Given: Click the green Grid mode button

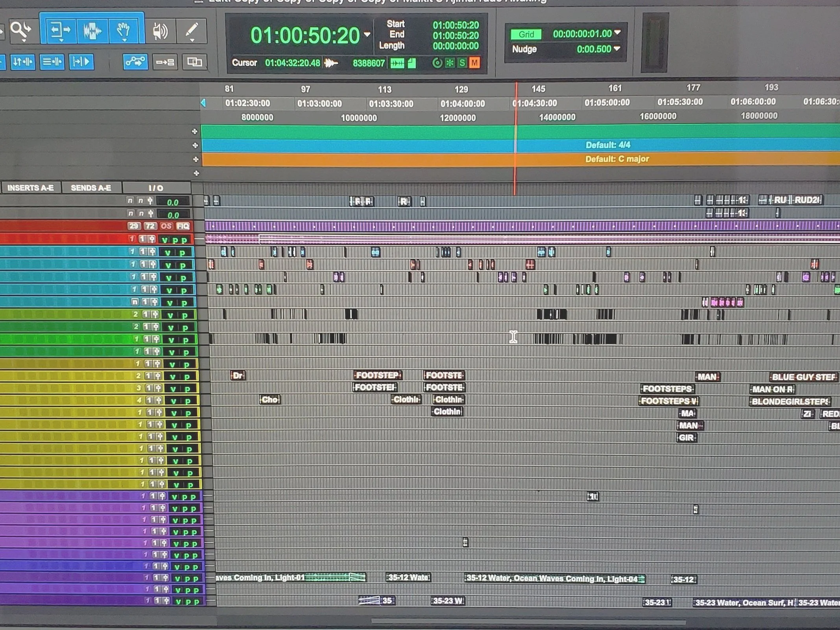Looking at the screenshot, I should coord(526,34).
